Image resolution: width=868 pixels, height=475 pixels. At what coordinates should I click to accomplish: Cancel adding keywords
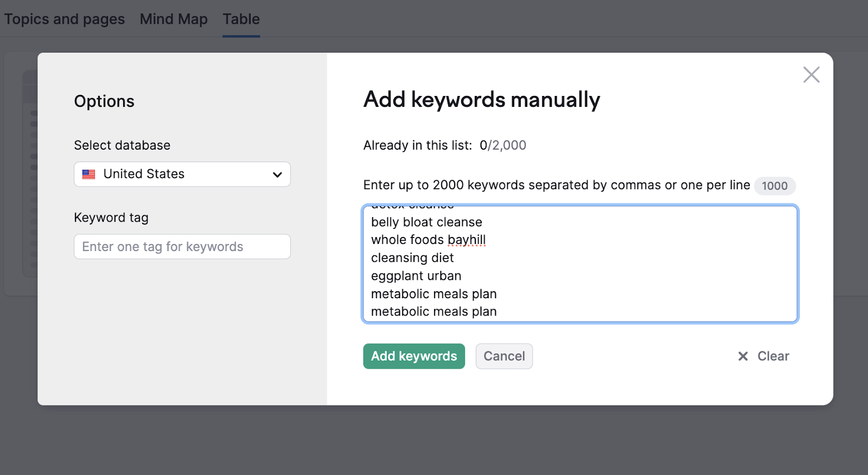[503, 356]
